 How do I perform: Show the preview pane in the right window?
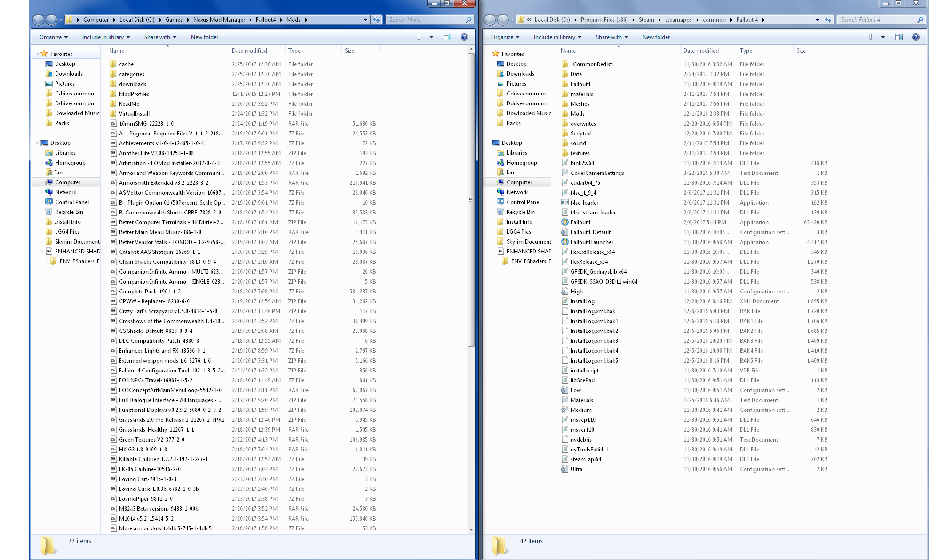899,37
